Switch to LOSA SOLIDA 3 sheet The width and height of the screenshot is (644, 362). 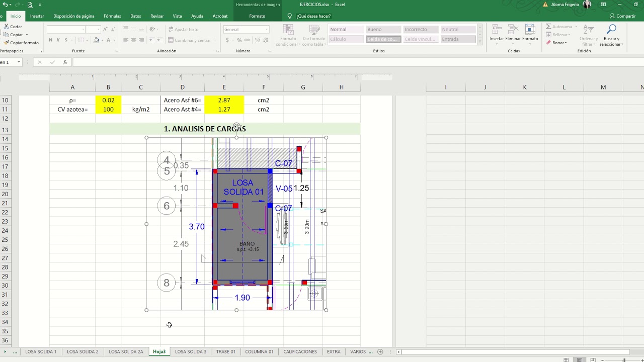[191, 351]
